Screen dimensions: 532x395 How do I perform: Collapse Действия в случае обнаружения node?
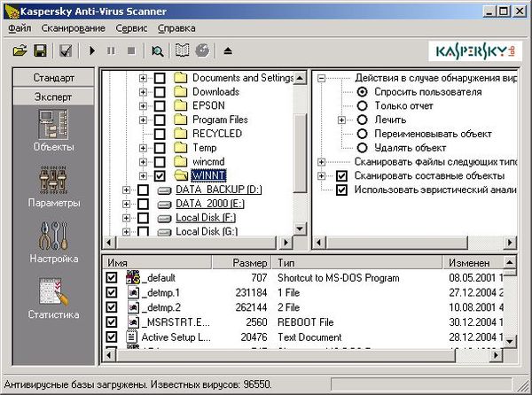[x=321, y=78]
